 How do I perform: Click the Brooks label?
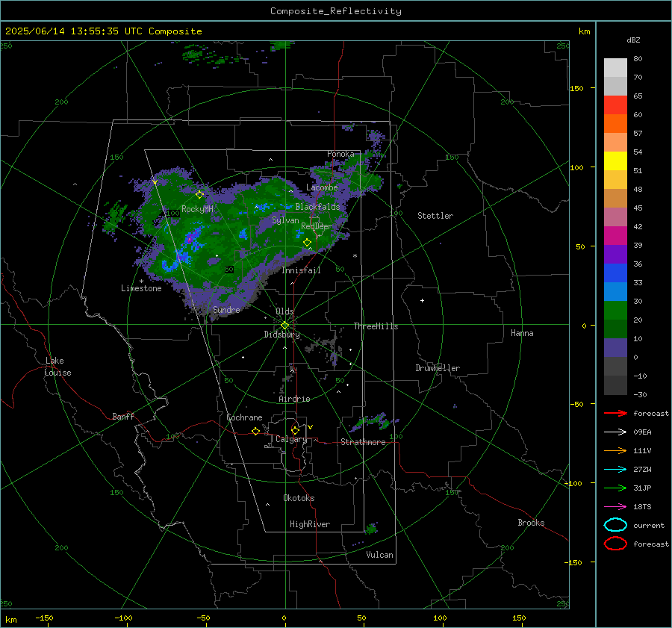coord(531,523)
